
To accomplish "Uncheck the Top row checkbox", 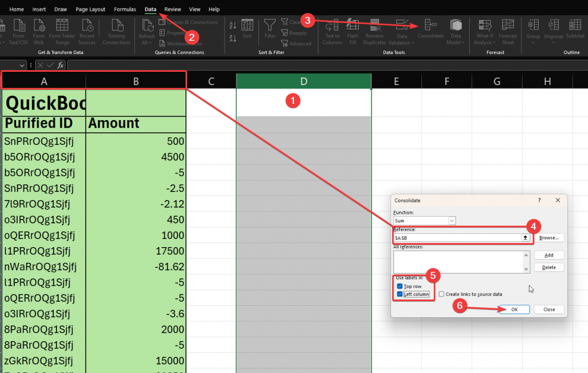I will 400,286.
